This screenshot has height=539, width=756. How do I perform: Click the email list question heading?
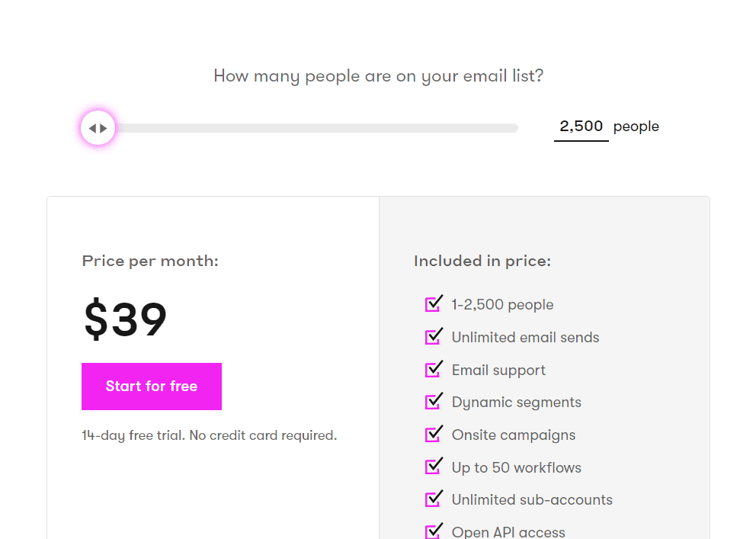coord(379,75)
